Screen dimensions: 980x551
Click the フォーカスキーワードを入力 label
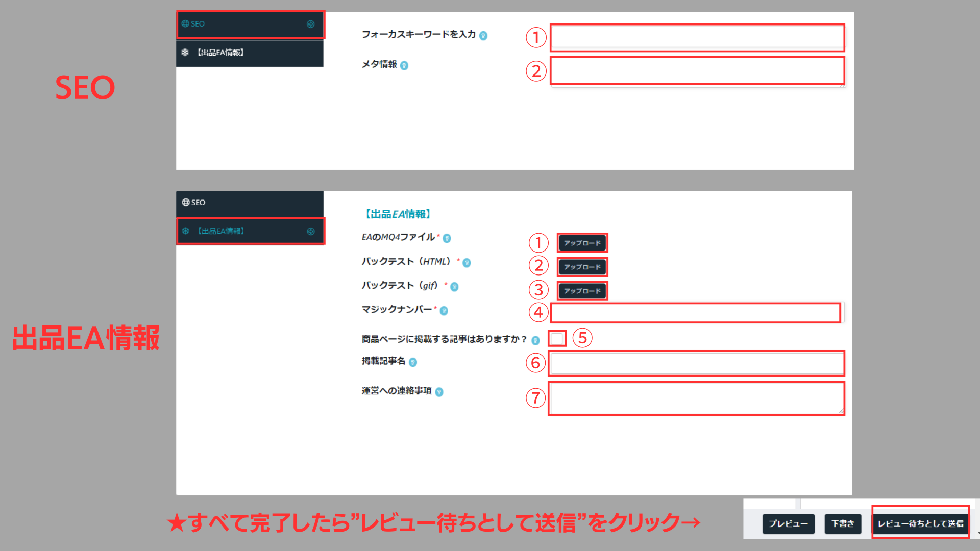(419, 34)
